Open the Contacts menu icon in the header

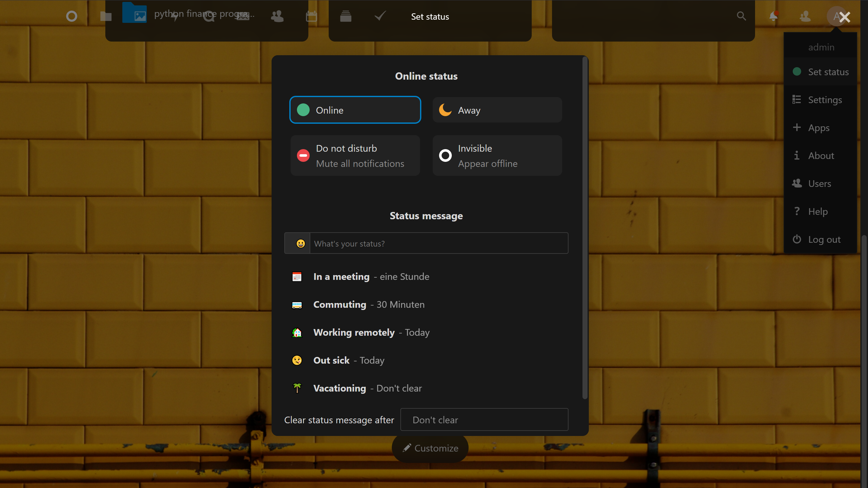point(805,16)
